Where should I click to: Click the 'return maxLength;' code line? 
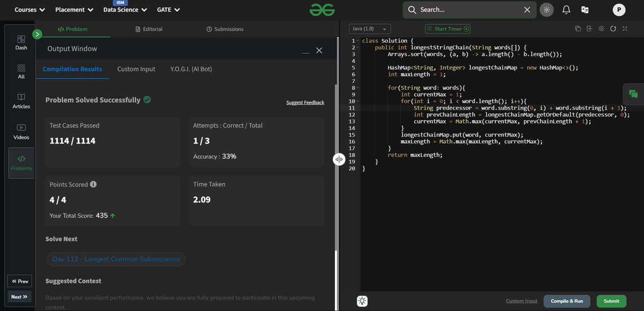click(415, 155)
